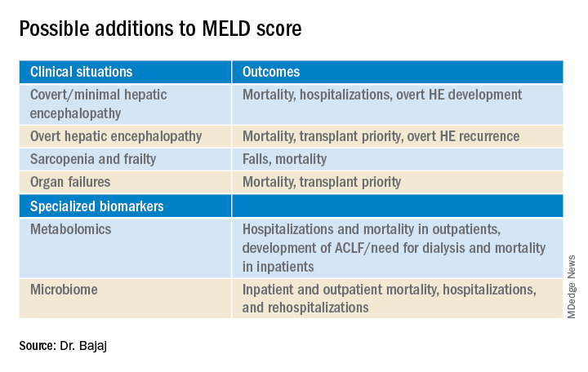This screenshot has width=588, height=372.
Task: Select the "Clinical situations" column header
Action: point(80,72)
